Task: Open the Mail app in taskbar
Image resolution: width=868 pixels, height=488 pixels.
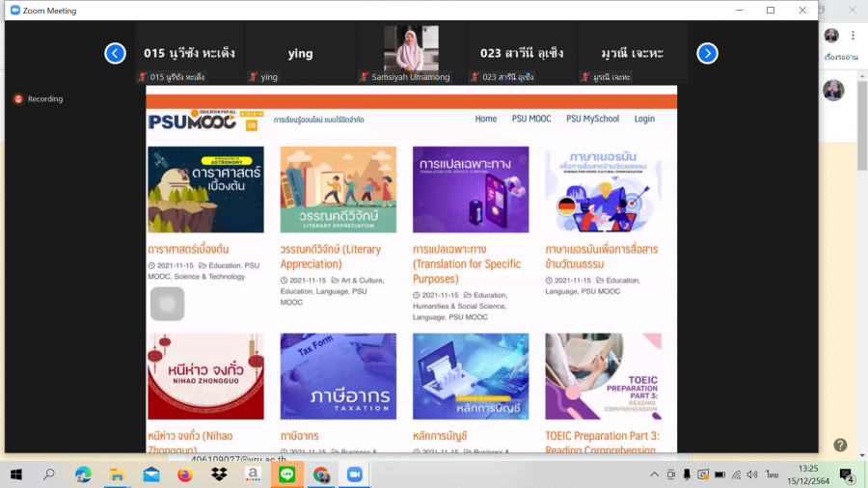Action: [151, 474]
